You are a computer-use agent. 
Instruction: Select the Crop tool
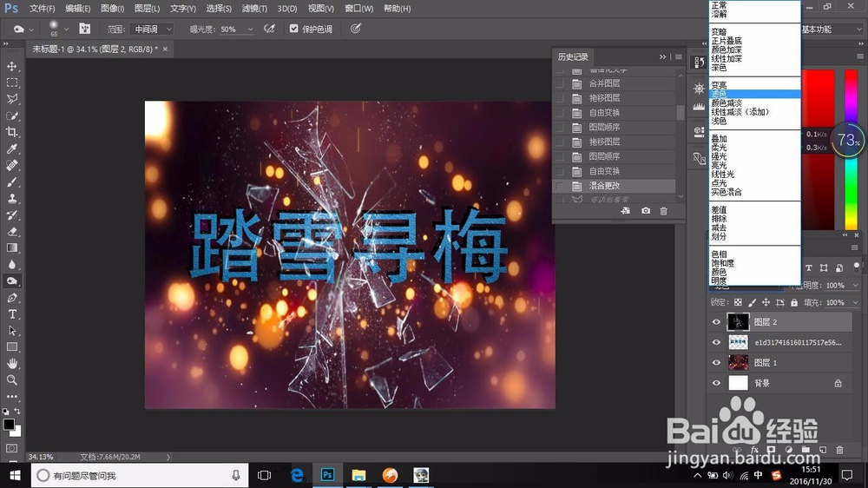click(x=11, y=132)
